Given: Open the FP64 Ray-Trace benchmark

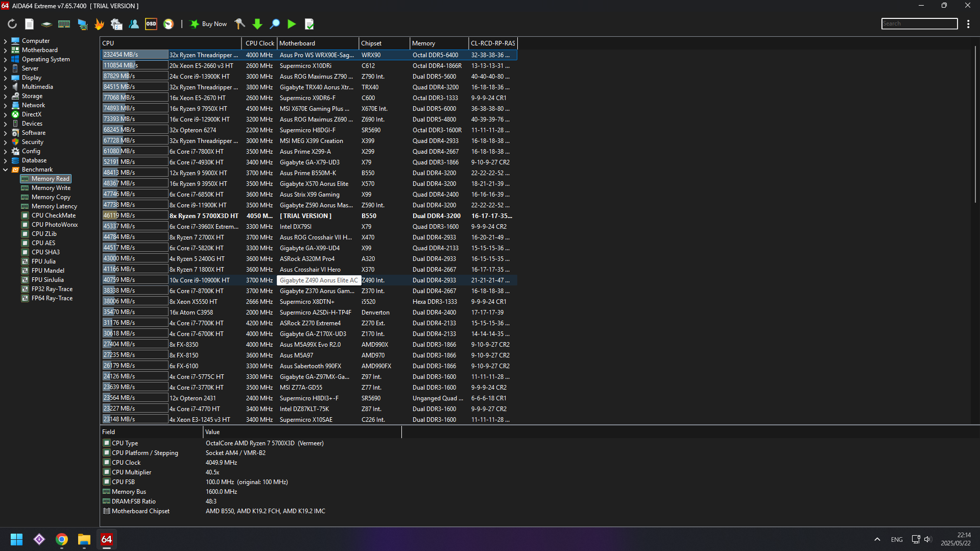Looking at the screenshot, I should tap(52, 298).
